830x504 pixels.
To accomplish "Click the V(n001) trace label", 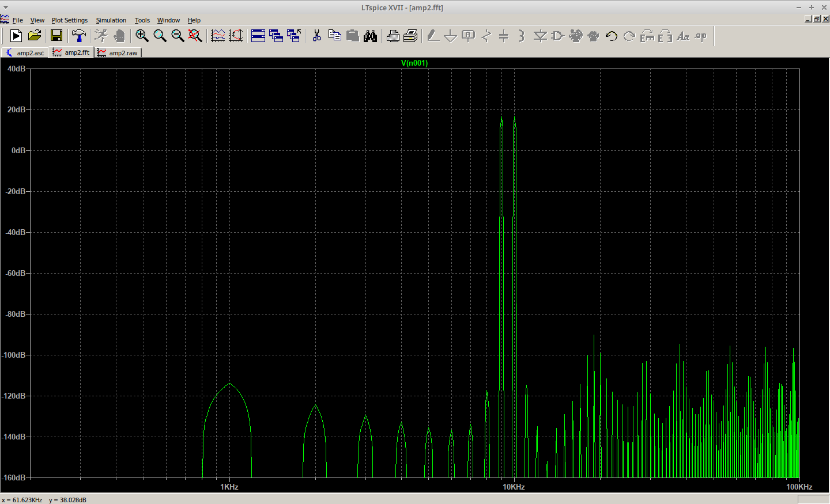I will (414, 63).
